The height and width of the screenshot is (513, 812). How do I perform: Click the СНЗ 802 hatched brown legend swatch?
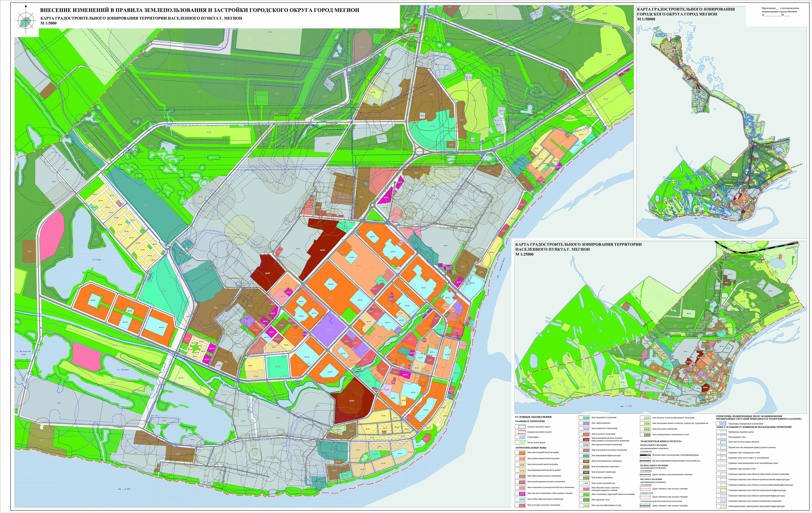pos(647,435)
